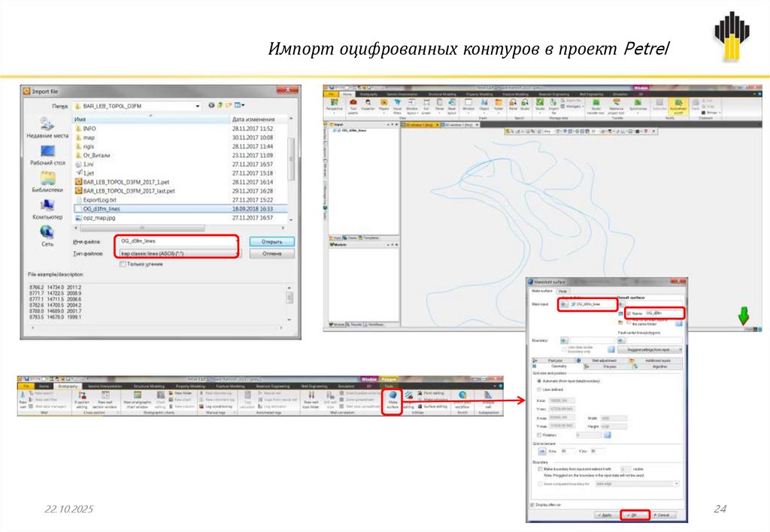Click the New well ribbon icon

(x=23, y=400)
